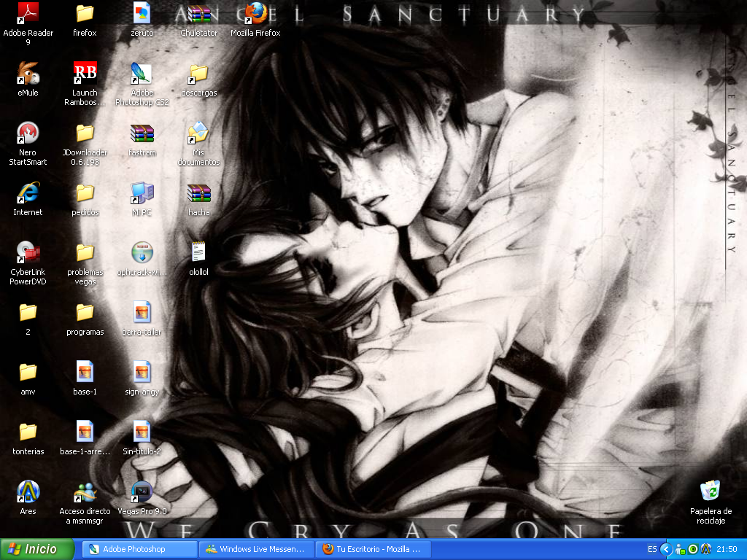The height and width of the screenshot is (560, 747).
Task: Select the folder named 2
Action: (x=28, y=312)
